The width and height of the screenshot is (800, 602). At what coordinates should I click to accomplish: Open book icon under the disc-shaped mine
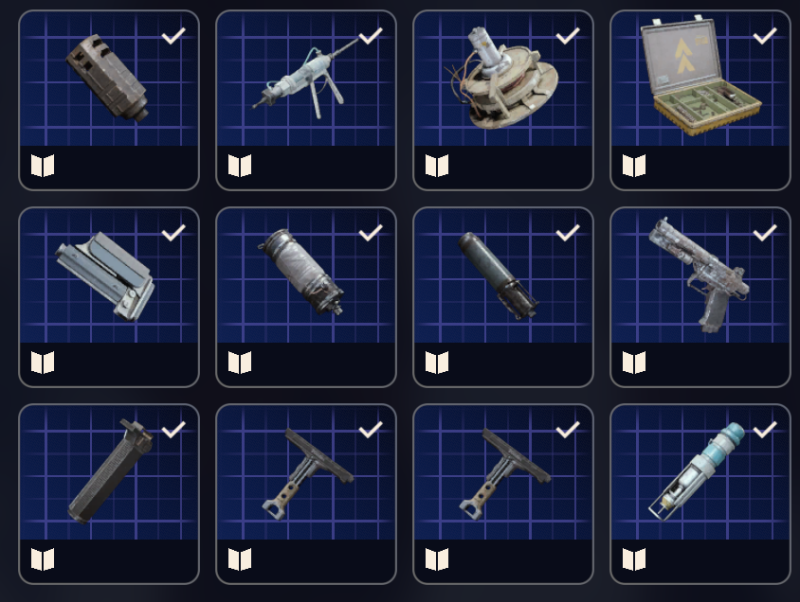[x=437, y=166]
